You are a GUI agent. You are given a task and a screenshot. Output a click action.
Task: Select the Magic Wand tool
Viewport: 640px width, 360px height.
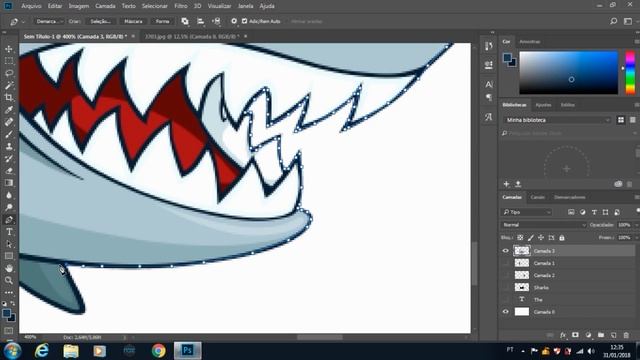[9, 85]
